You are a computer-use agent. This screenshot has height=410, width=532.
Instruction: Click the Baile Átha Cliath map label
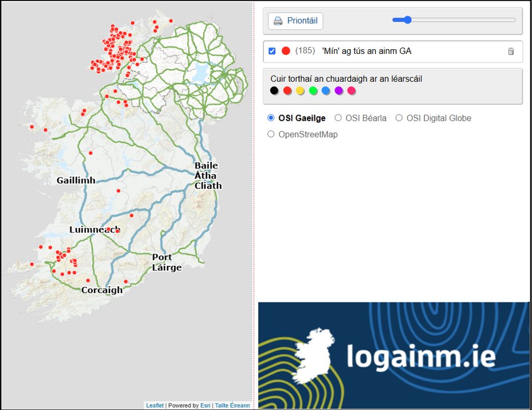point(208,176)
